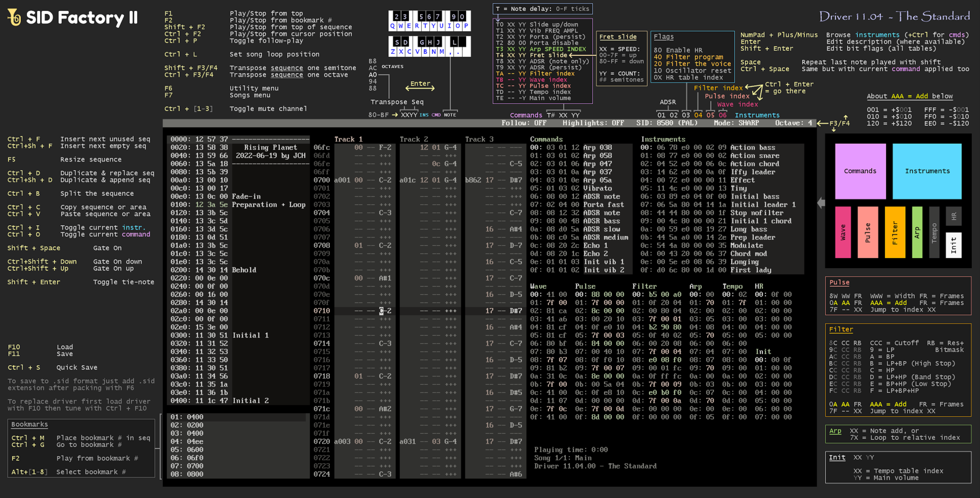Click the green Arp block
The height and width of the screenshot is (498, 980).
(x=917, y=232)
